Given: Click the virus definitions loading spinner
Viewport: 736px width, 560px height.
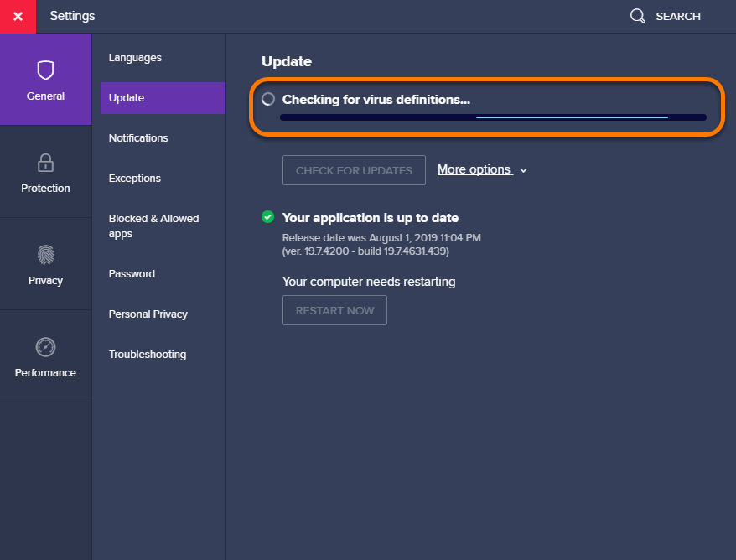Looking at the screenshot, I should pos(268,99).
